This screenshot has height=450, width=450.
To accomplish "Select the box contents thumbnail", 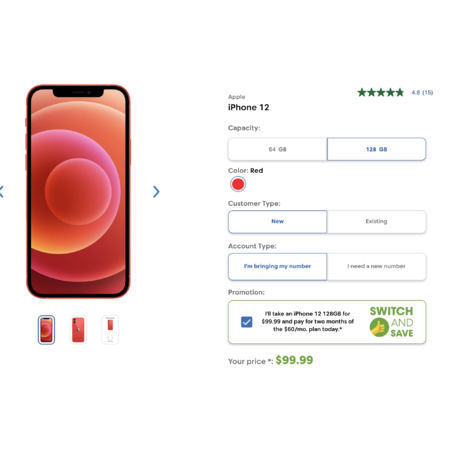I will (x=110, y=330).
